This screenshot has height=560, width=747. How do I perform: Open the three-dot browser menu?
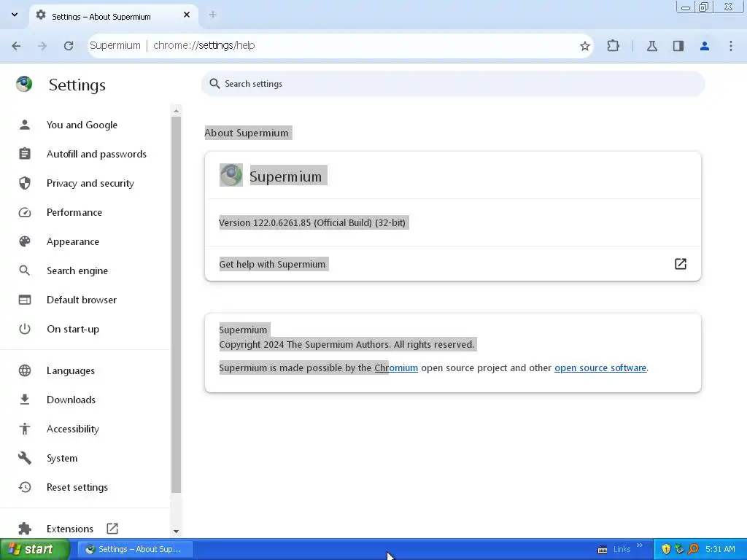pyautogui.click(x=731, y=46)
